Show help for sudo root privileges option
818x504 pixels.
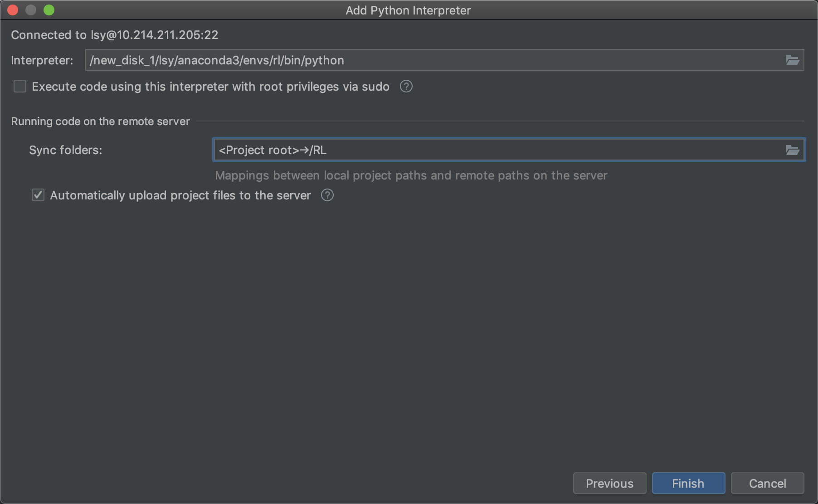pos(406,86)
